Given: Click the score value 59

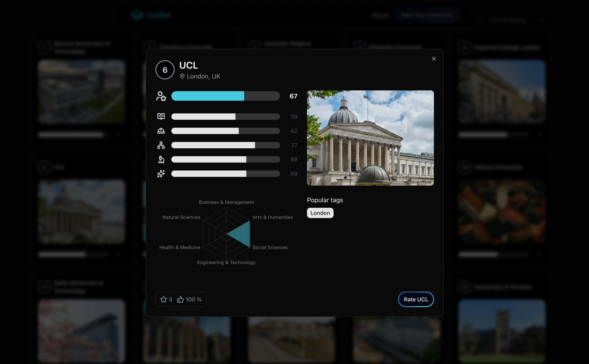Looking at the screenshot, I should pos(294,117).
